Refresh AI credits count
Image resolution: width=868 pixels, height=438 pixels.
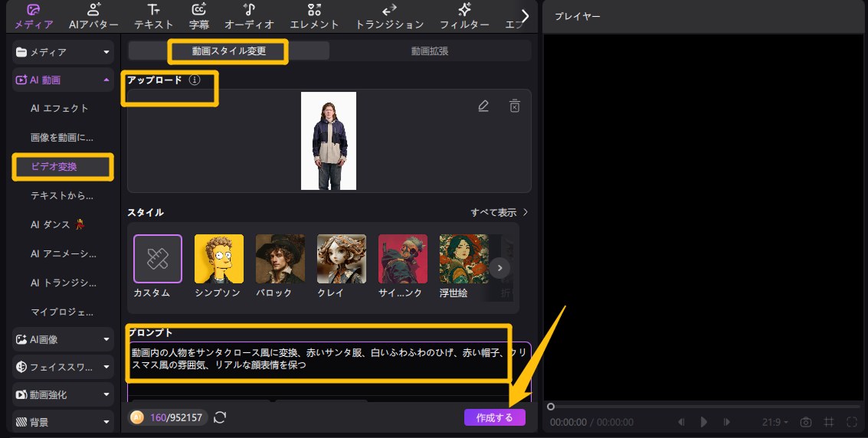click(220, 417)
